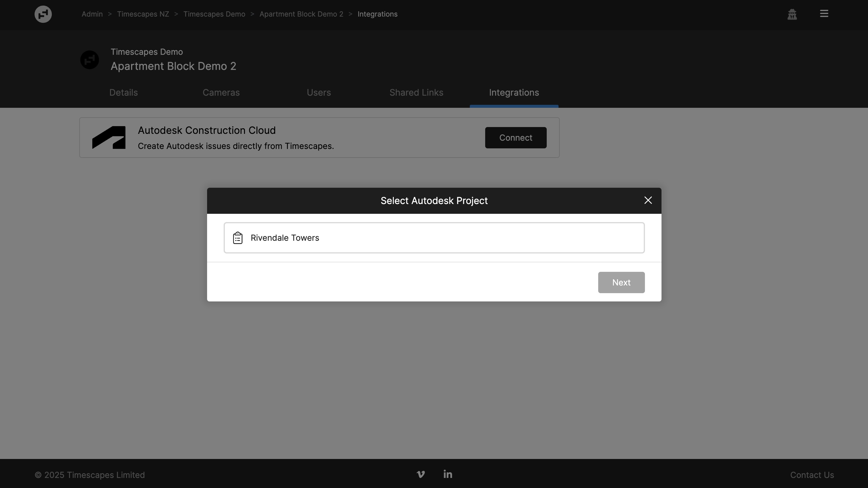The height and width of the screenshot is (488, 868).
Task: Open the LinkedIn link in footer
Action: [x=448, y=474]
